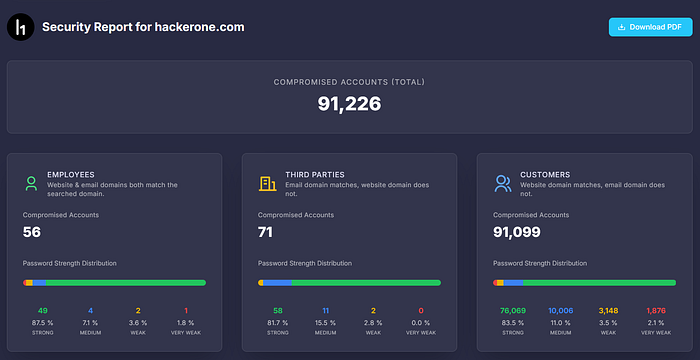Viewport: 700px width, 360px height.
Task: Click the Employees 3.6 % weak percentage
Action: pos(138,322)
